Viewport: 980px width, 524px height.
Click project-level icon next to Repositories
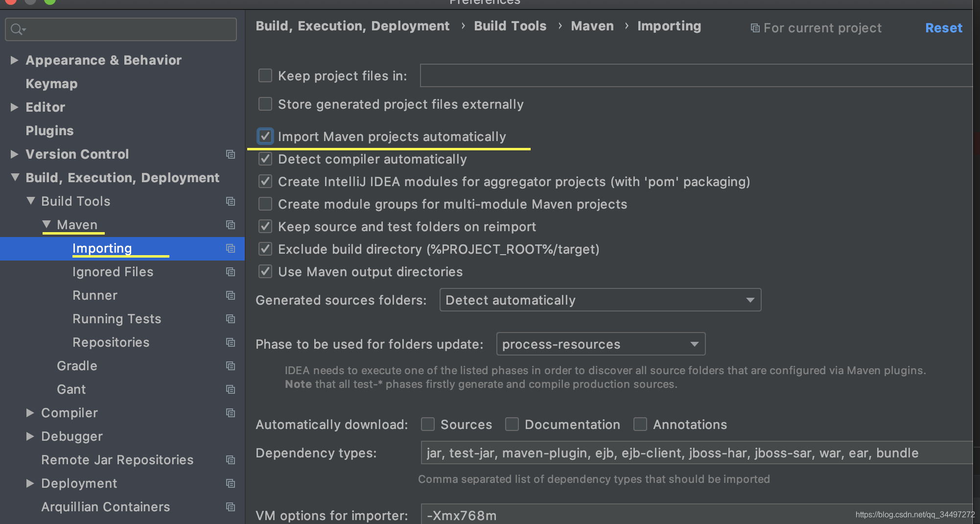point(231,342)
